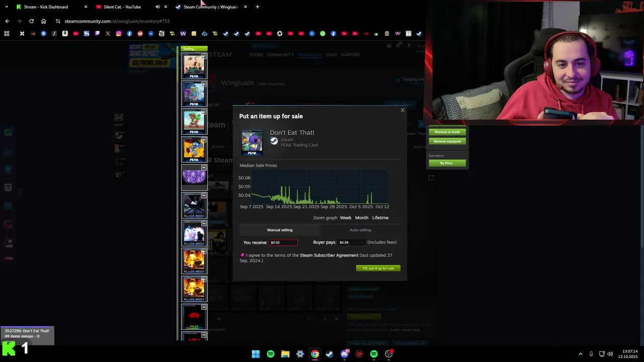Close the Kick Dashboard tab
Viewport: 644px width, 362px height.
[86, 7]
